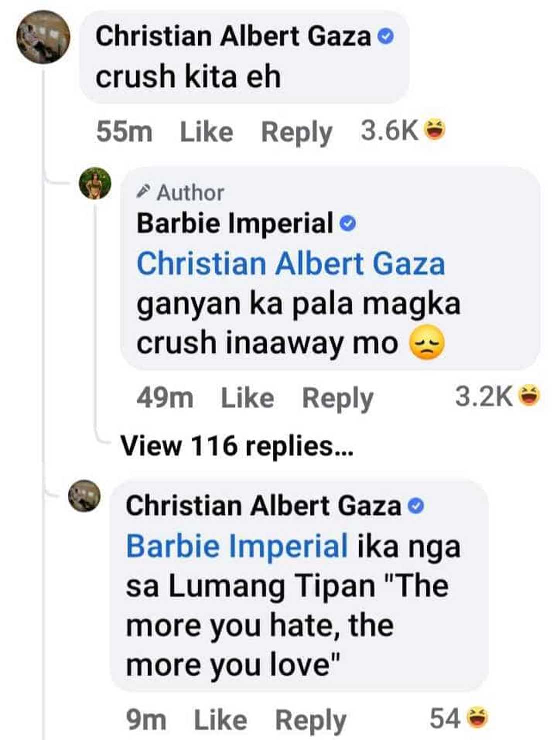Open laughing reaction on the 54 reply
Image resolution: width=560 pixels, height=740 pixels.
477,719
